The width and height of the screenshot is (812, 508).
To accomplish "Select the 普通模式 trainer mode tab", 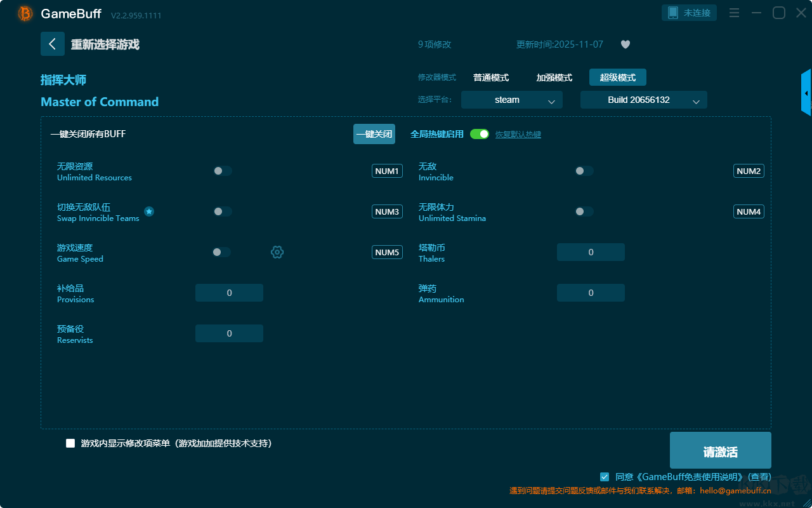I will [x=491, y=77].
